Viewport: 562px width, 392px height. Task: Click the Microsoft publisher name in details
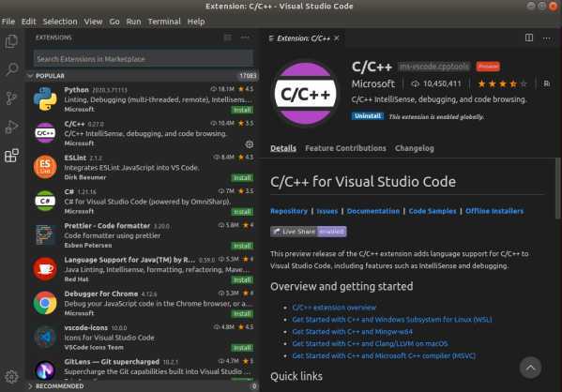click(373, 83)
